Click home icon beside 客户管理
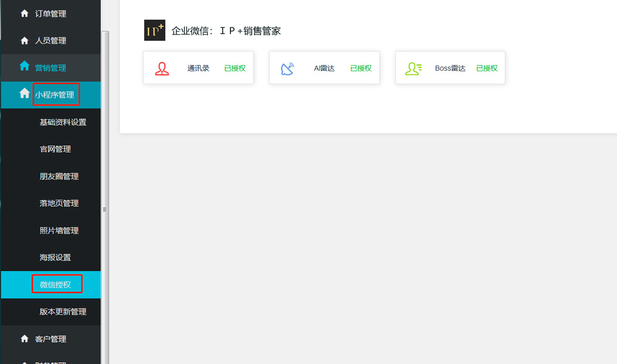The height and width of the screenshot is (364, 617). click(24, 339)
